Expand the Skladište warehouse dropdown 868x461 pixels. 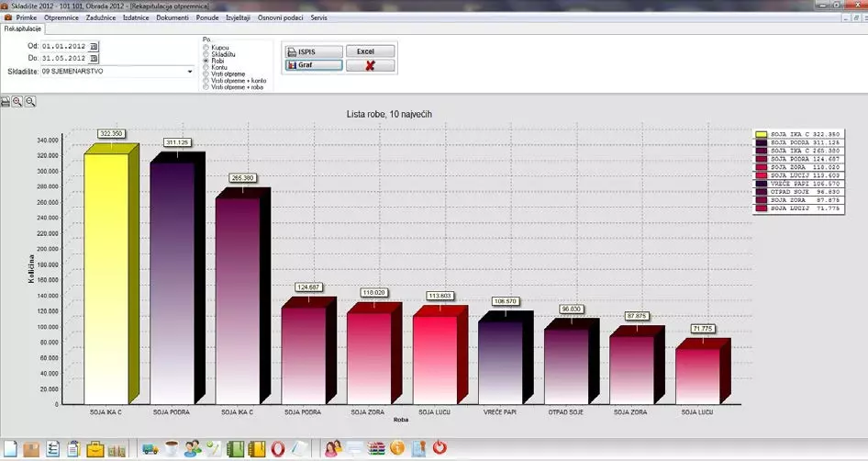coord(190,71)
